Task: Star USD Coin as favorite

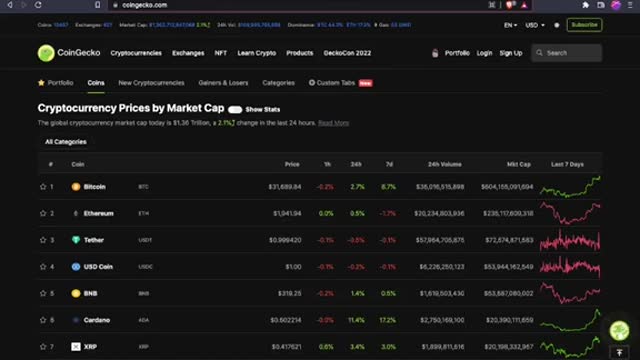Action: 43,267
